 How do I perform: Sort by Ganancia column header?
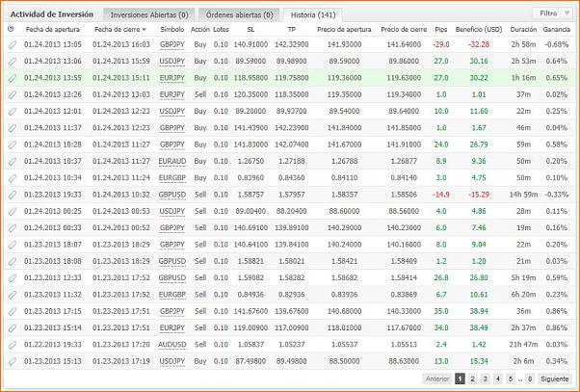(556, 29)
